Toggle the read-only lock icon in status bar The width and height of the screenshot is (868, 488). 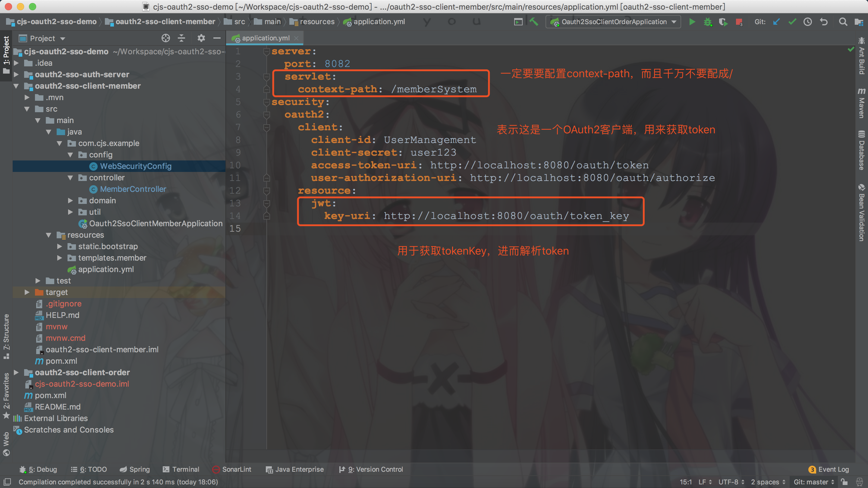point(844,482)
